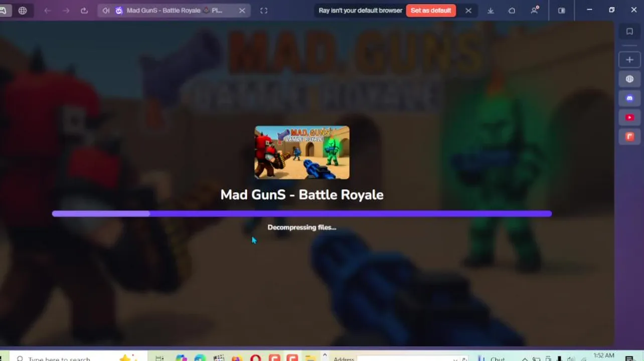644x361 pixels.
Task: Open the Discord shortcut in the right sidebar
Action: pyautogui.click(x=629, y=98)
